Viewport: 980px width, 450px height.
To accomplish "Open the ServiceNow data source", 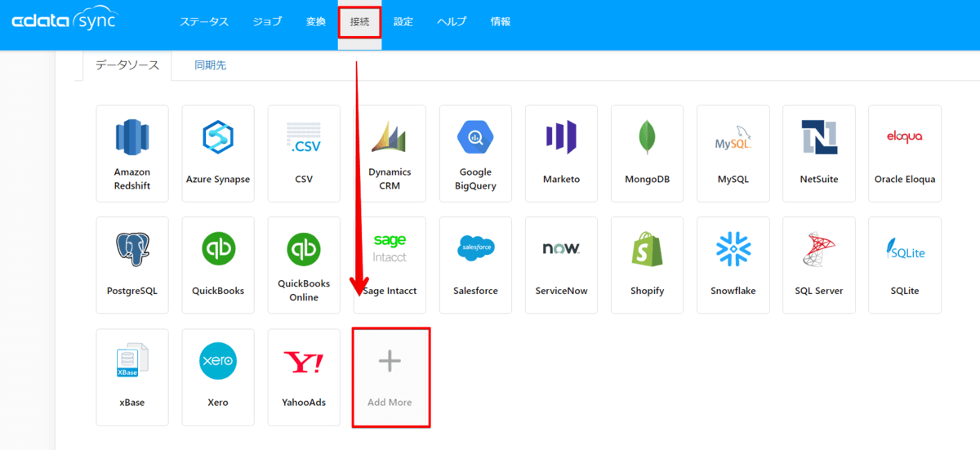I will [561, 265].
